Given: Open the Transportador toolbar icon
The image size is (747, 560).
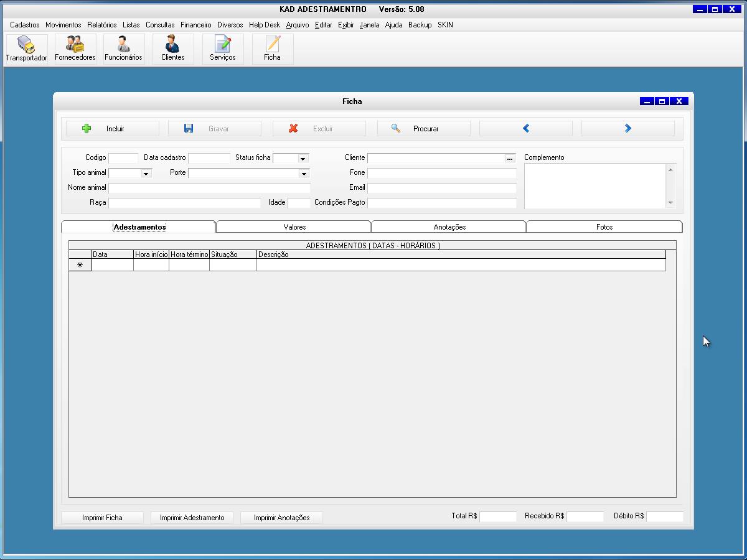Looking at the screenshot, I should point(27,49).
